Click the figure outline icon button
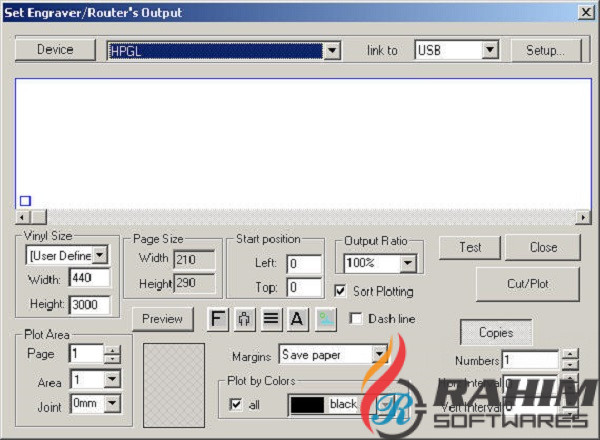Screen dimensions: 600x440 [245, 319]
